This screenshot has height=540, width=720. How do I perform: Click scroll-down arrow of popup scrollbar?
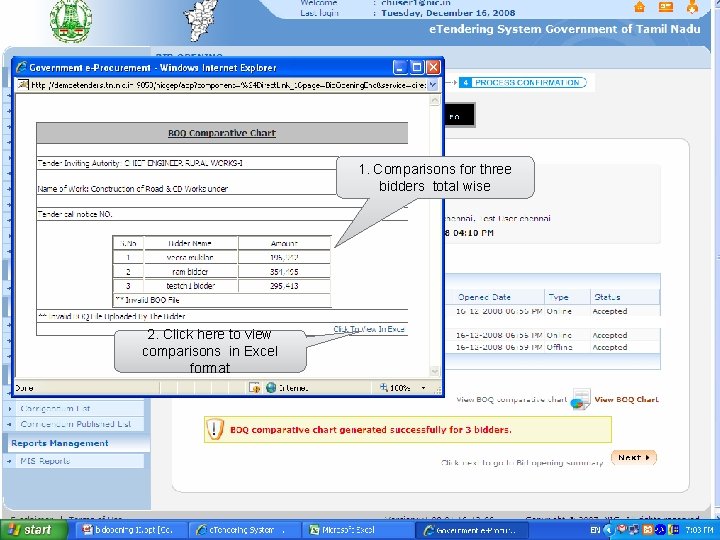[434, 371]
